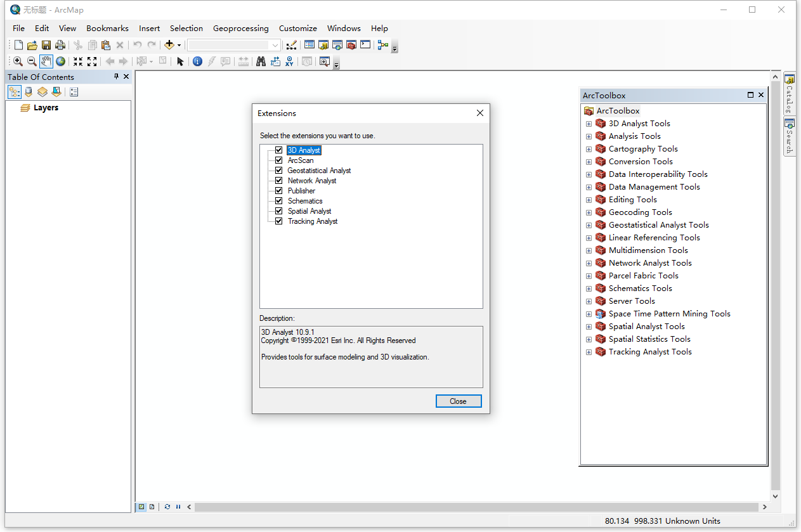This screenshot has width=801, height=532.
Task: Save the current map document
Action: click(46, 45)
